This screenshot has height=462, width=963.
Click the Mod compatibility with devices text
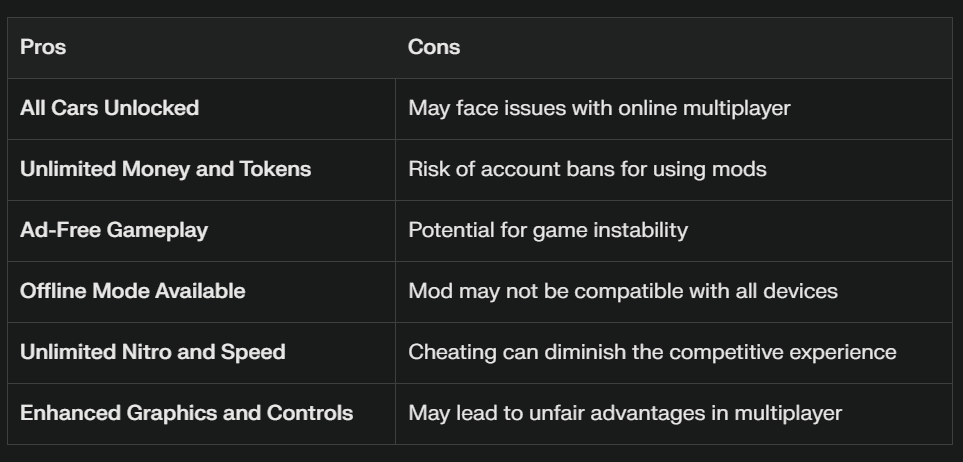[x=623, y=291]
